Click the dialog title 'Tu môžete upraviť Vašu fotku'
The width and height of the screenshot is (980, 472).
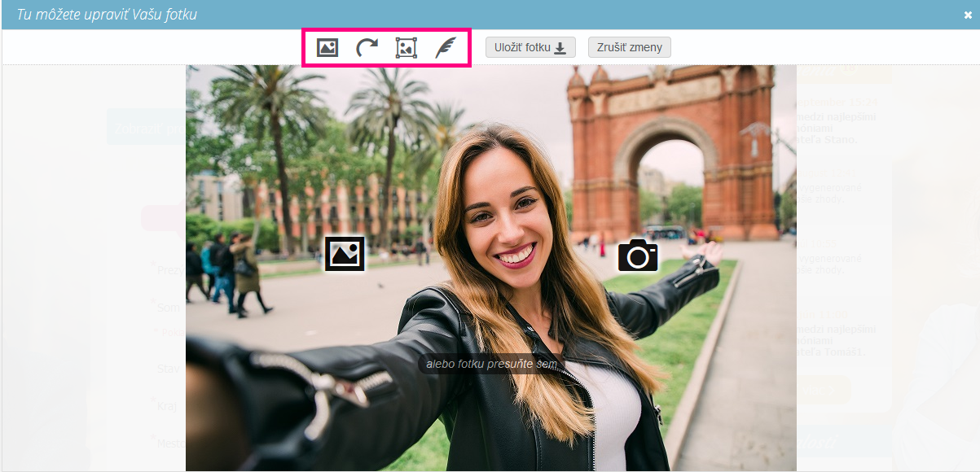(107, 15)
